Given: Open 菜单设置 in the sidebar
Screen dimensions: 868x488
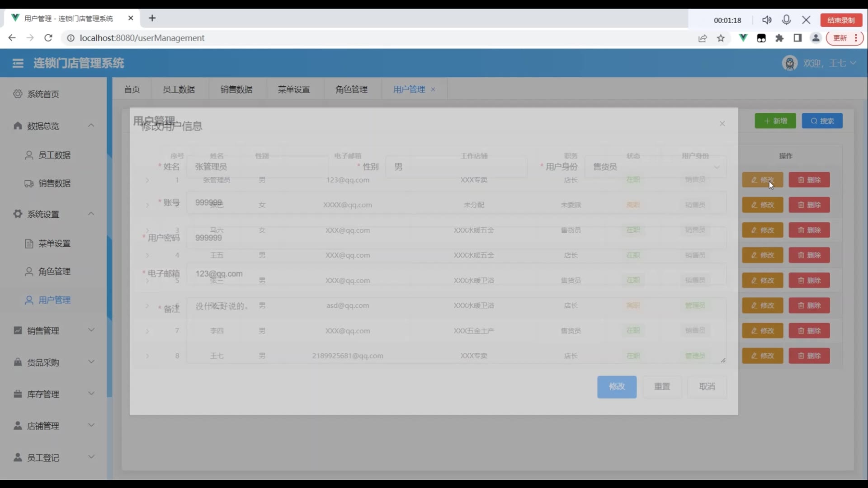Looking at the screenshot, I should [54, 244].
